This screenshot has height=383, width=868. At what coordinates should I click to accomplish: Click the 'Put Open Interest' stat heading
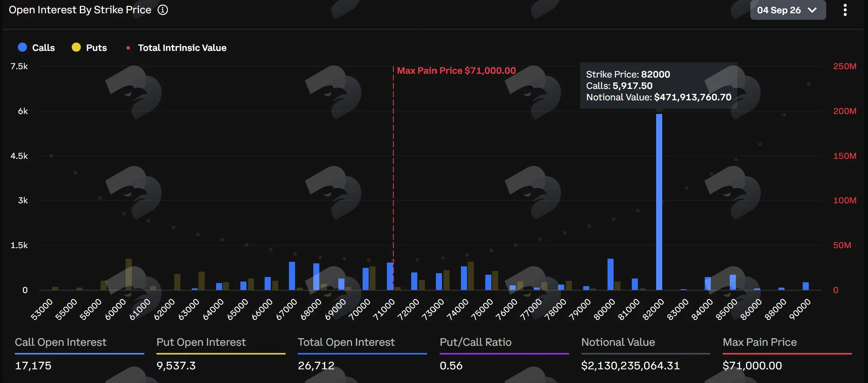point(201,342)
